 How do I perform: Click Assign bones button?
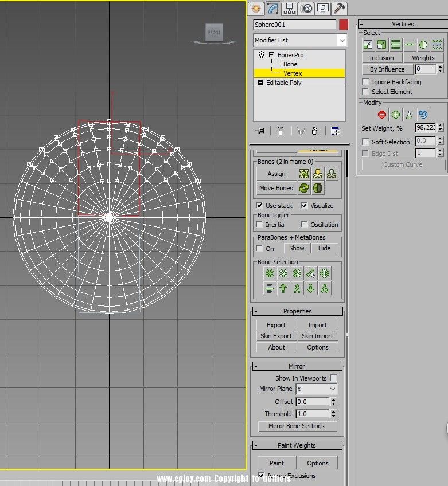276,174
